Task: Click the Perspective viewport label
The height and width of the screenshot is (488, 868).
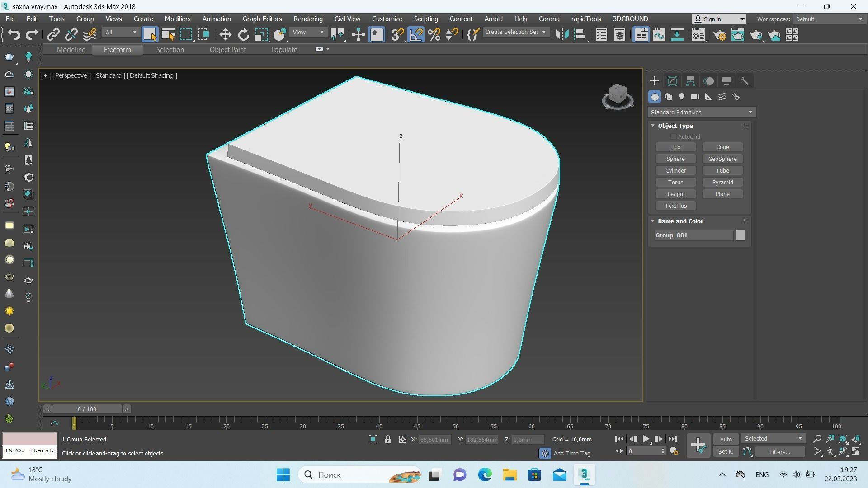Action: click(71, 75)
